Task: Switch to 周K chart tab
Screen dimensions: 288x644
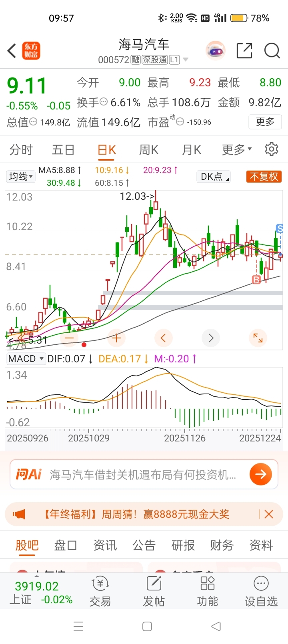Action: 148,150
